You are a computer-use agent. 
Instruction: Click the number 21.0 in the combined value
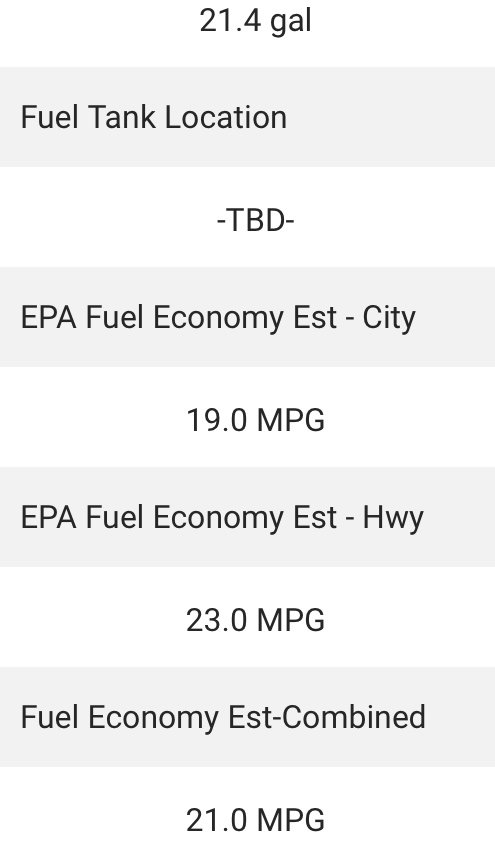216,820
